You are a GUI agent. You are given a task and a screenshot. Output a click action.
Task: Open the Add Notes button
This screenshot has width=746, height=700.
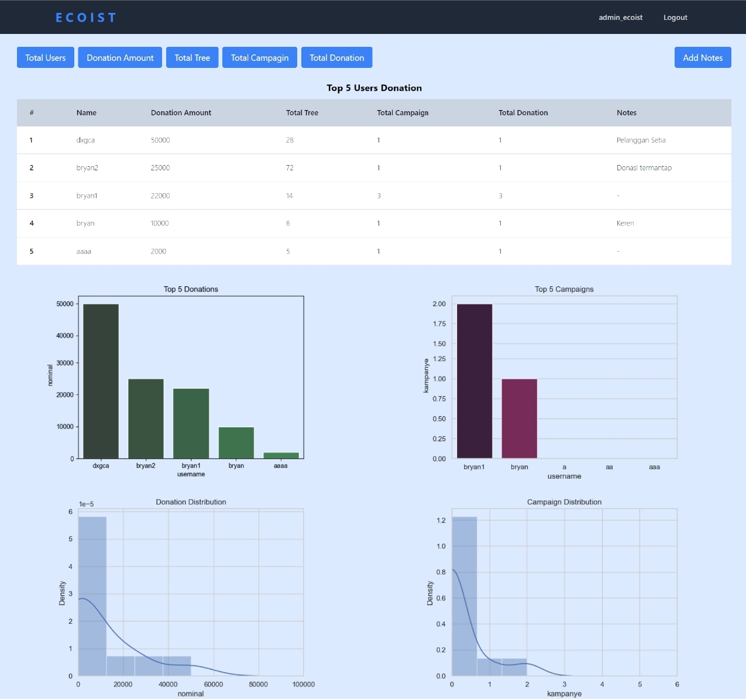(703, 57)
